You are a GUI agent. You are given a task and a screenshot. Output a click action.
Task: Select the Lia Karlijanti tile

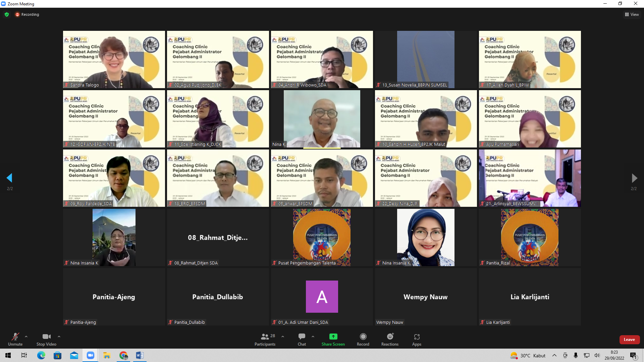pos(530,297)
